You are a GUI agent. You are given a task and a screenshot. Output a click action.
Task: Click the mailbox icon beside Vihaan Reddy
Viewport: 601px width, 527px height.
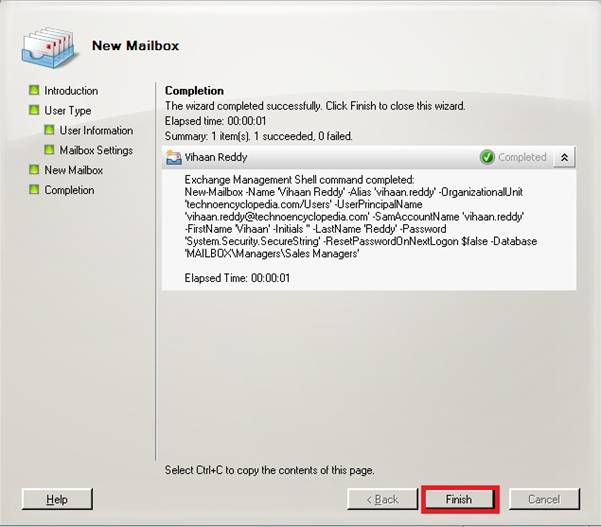pos(174,158)
